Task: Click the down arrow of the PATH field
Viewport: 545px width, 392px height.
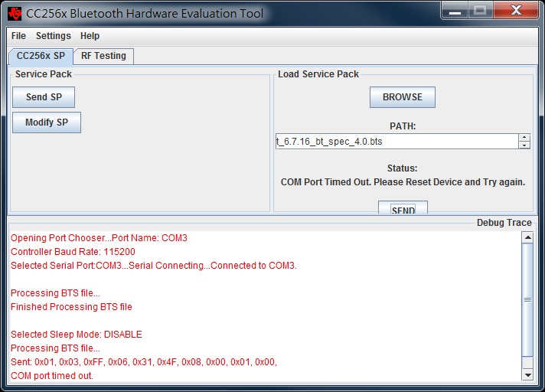Action: 524,145
